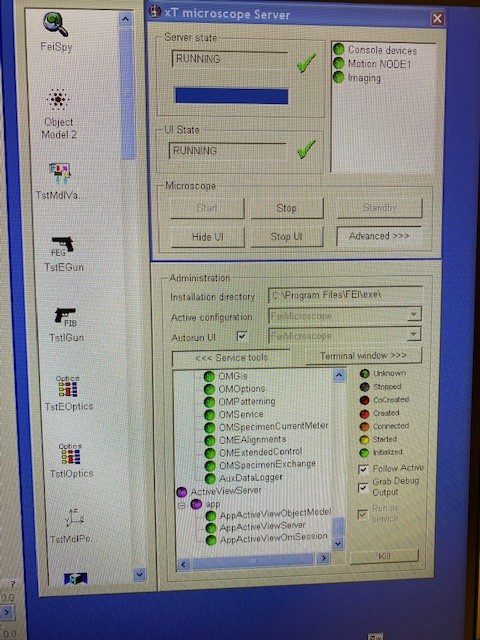This screenshot has height=640, width=480.
Task: Collapse the <<< Service tools panel
Action: pos(231,358)
